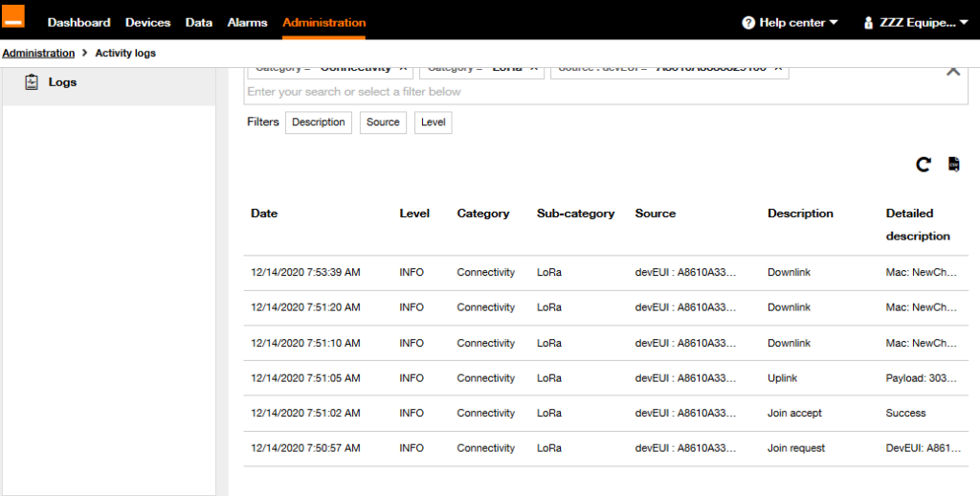980x496 pixels.
Task: Export logs as CSV file
Action: (954, 164)
